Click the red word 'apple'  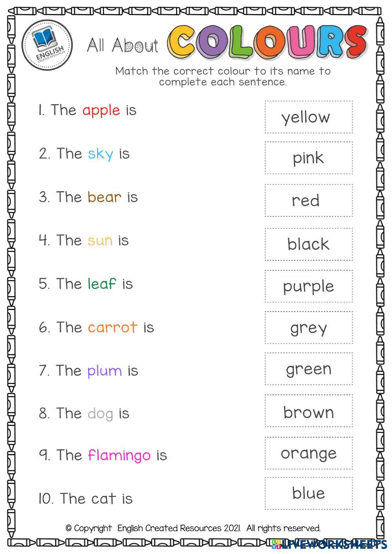101,110
